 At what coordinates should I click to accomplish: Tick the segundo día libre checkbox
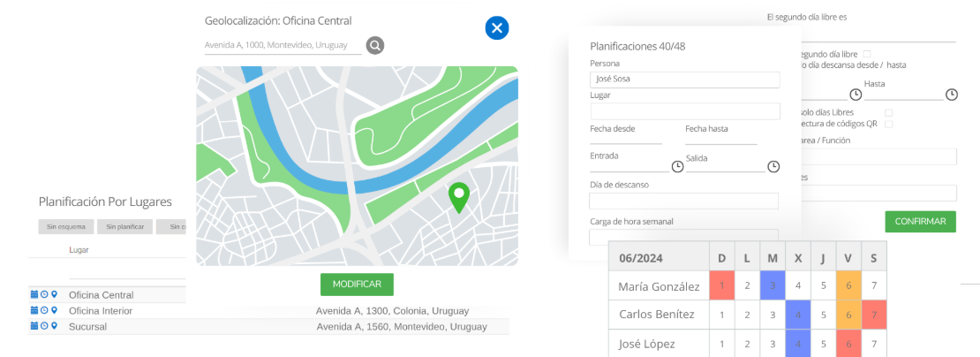tap(867, 55)
